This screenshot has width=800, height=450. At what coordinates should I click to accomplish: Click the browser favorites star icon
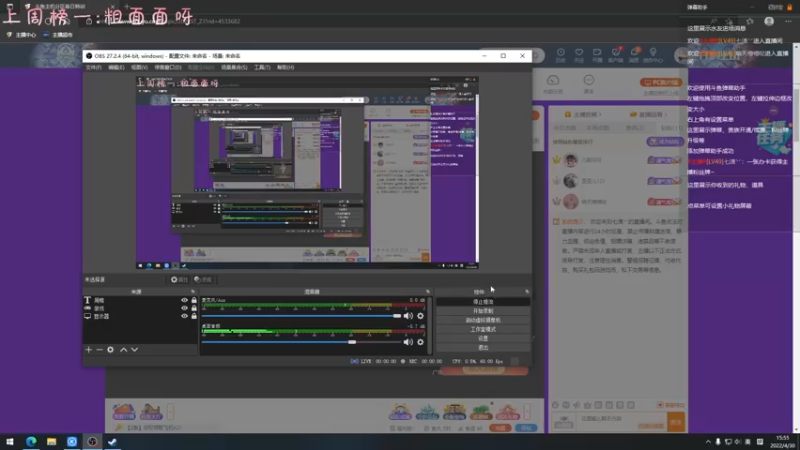[x=749, y=21]
